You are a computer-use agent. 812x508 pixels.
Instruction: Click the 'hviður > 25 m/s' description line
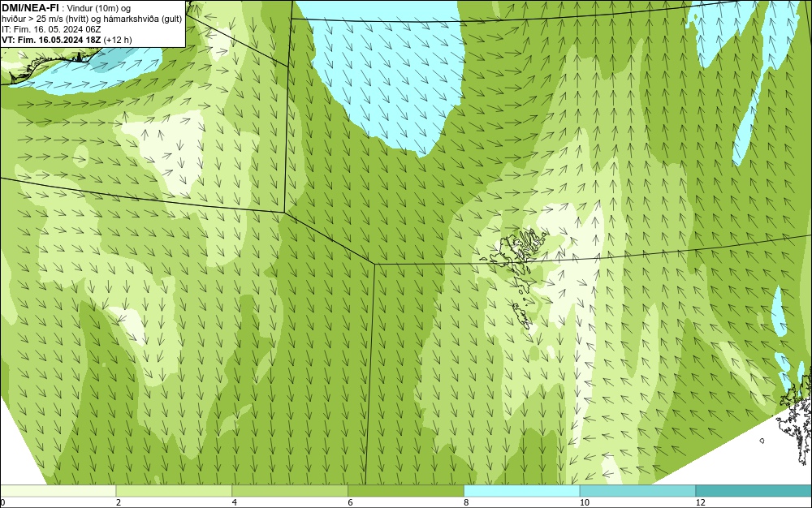pyautogui.click(x=92, y=19)
